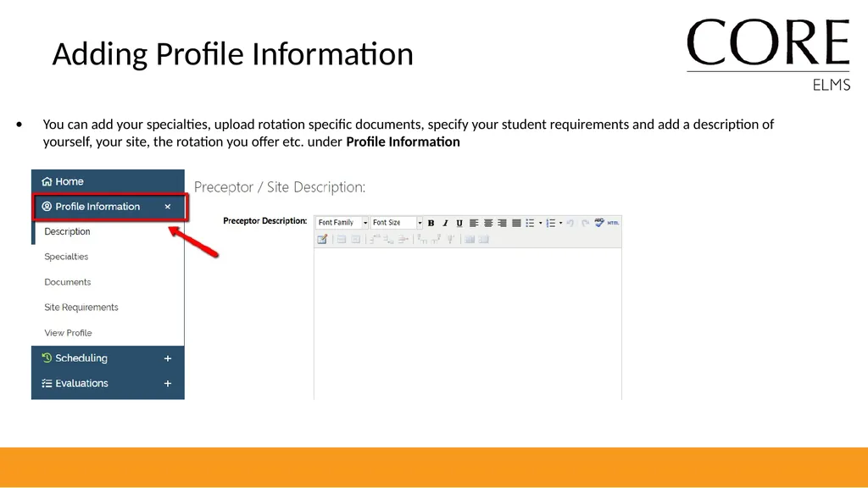
Task: Open the Specialties submenu item
Action: click(66, 257)
